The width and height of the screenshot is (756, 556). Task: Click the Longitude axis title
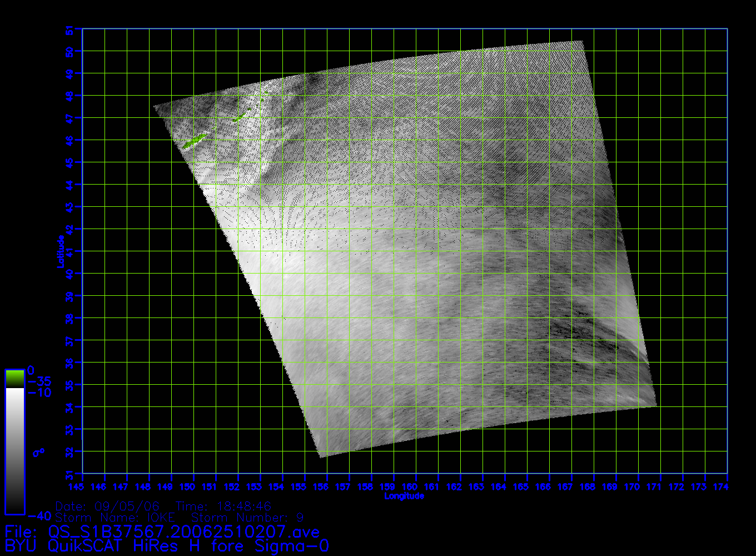tap(404, 496)
